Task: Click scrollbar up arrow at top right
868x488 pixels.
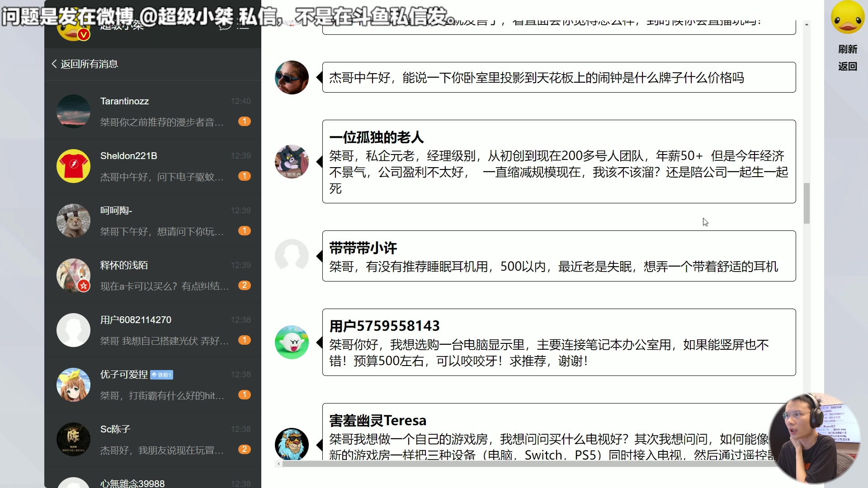Action: (807, 24)
